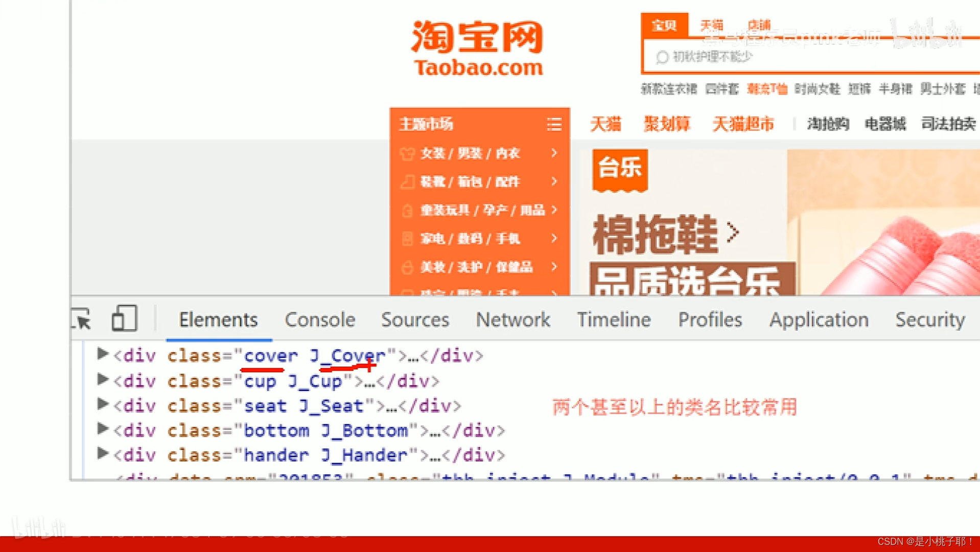Expand the seat J_Seat div node
Viewport: 980px width, 552px height.
103,404
